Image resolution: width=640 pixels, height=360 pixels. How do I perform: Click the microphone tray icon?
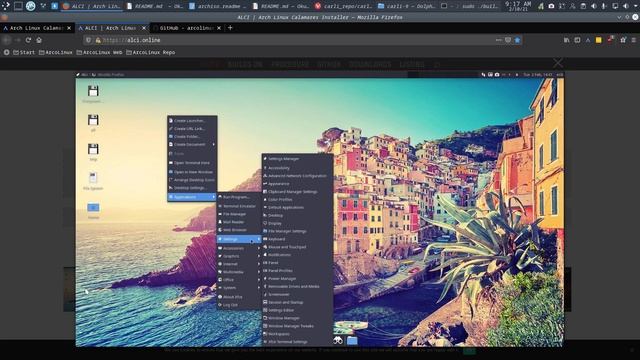coord(604,6)
